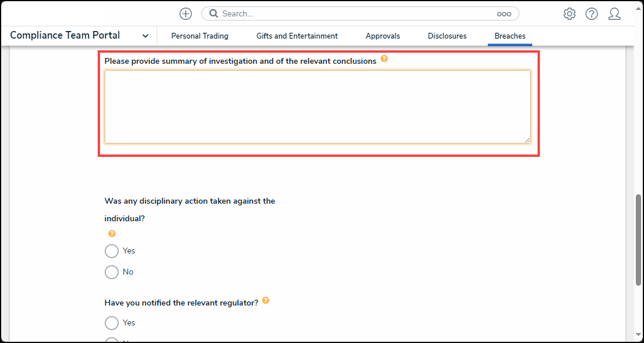Open the user profile icon
The height and width of the screenshot is (343, 644).
pos(614,14)
